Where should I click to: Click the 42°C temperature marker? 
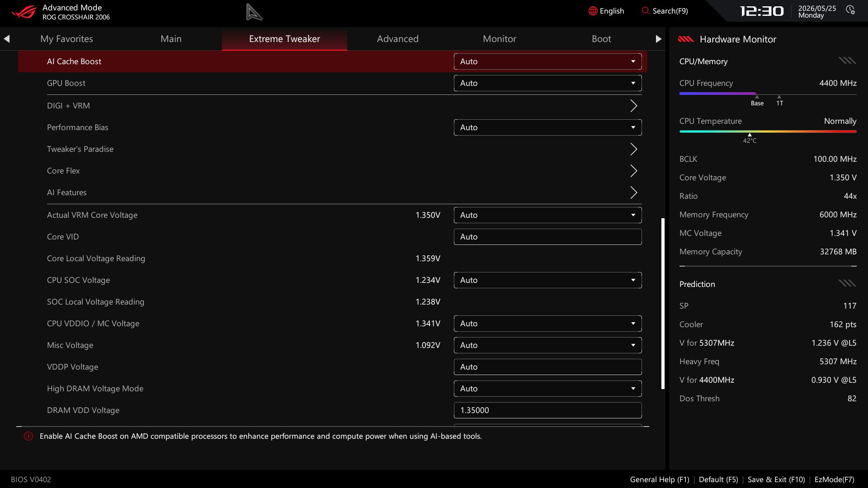[x=750, y=138]
